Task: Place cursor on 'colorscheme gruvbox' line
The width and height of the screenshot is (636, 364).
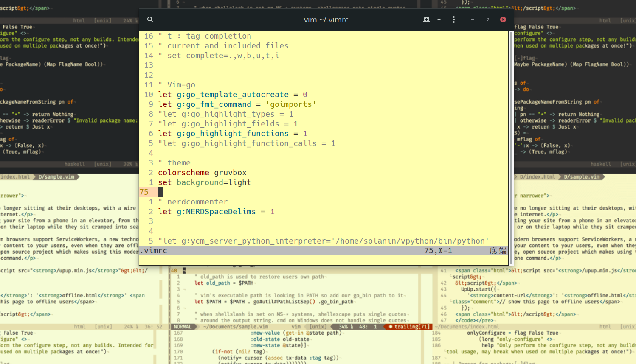Action: point(202,173)
